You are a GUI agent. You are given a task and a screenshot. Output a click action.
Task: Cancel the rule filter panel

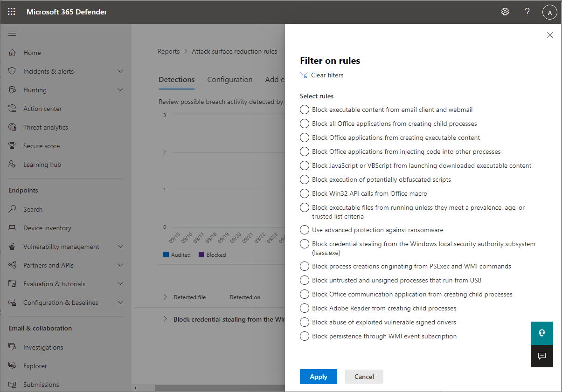[364, 377]
